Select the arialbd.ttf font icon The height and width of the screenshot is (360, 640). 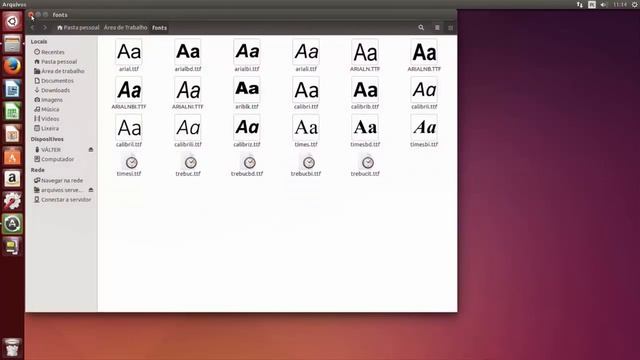pos(188,52)
